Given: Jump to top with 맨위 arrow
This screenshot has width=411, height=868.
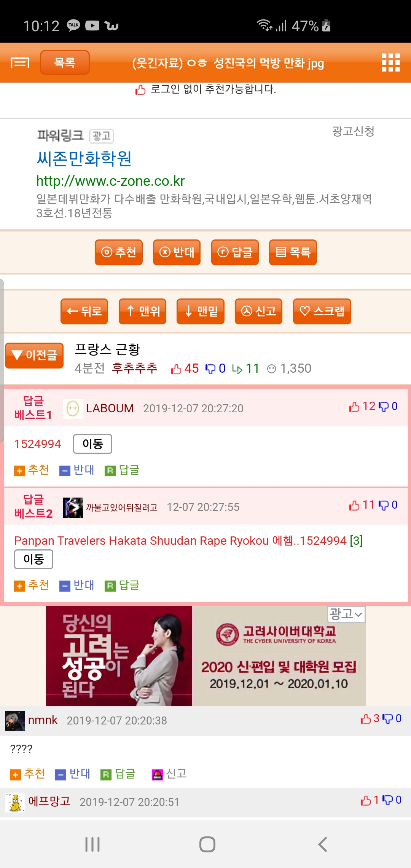Looking at the screenshot, I should click(x=142, y=311).
